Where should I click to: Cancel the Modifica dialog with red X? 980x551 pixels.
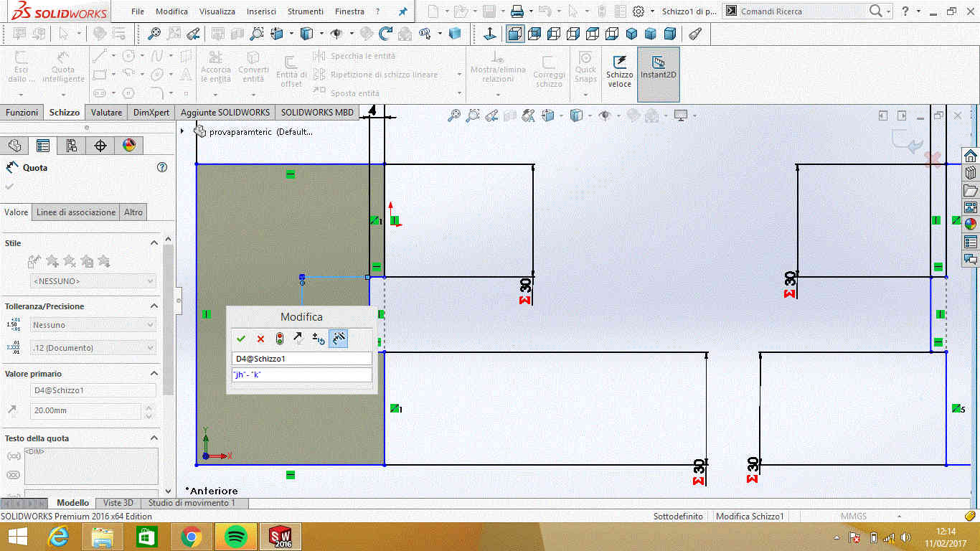click(260, 339)
